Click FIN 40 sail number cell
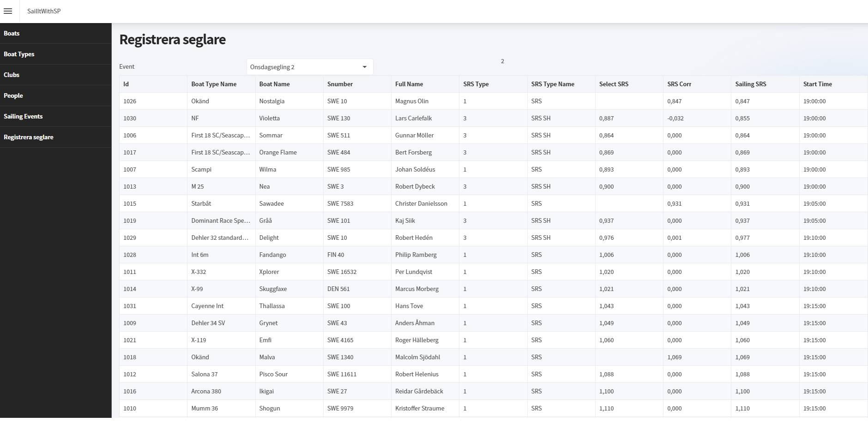The height and width of the screenshot is (428, 868). [357, 255]
